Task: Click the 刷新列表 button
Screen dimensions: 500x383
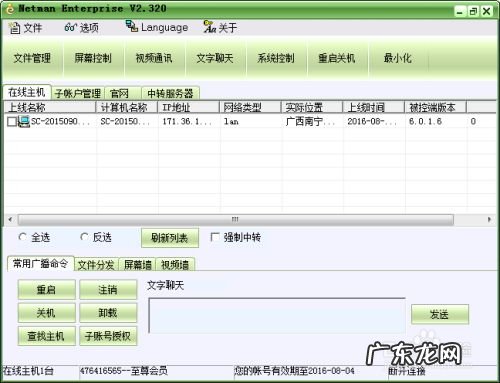Action: tap(170, 238)
